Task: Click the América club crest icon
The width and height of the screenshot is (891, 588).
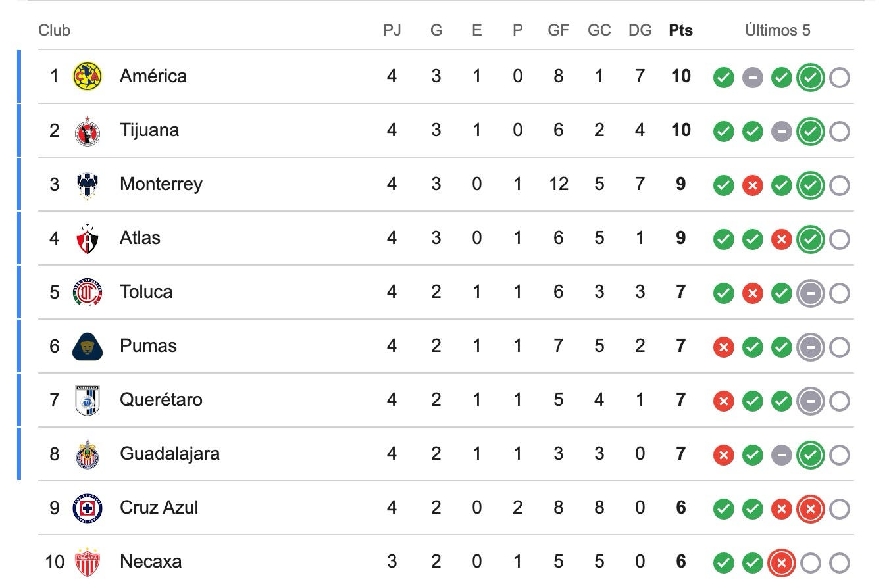Action: (87, 76)
